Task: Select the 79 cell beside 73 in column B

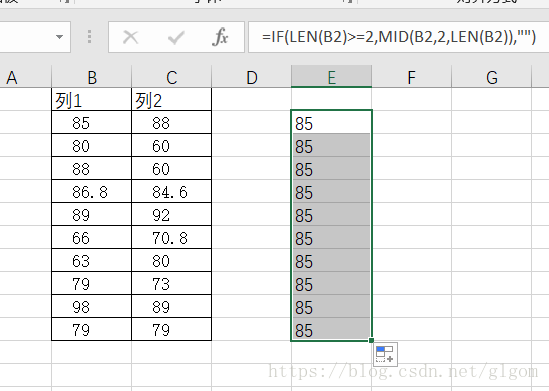Action: 91,283
